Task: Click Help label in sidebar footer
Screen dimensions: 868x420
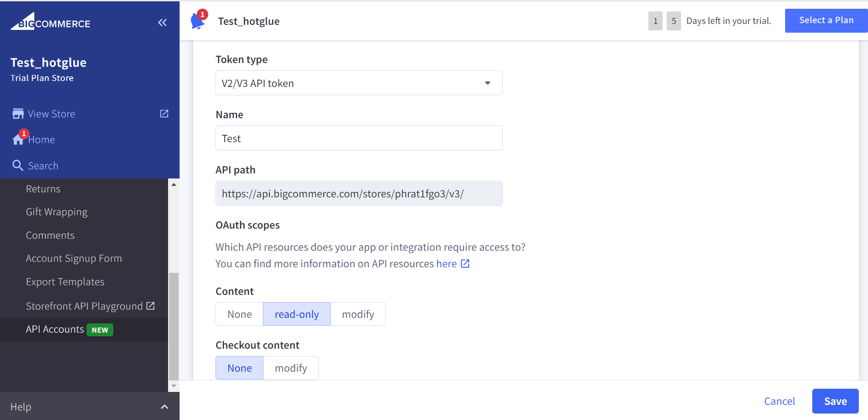Action: tap(21, 407)
